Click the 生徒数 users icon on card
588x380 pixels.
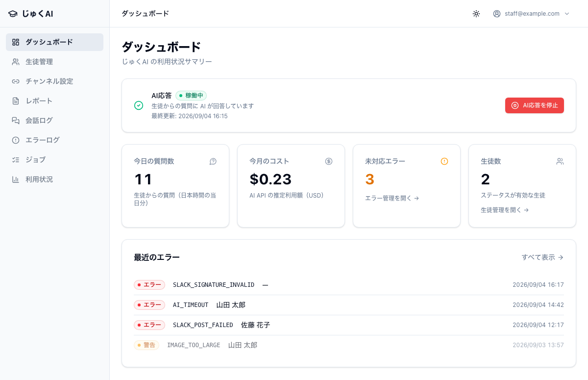pos(560,161)
